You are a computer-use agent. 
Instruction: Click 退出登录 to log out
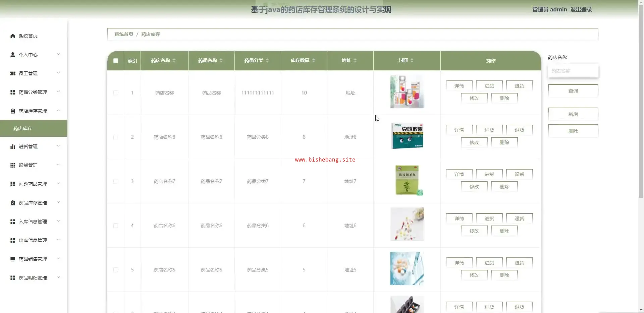click(x=581, y=9)
